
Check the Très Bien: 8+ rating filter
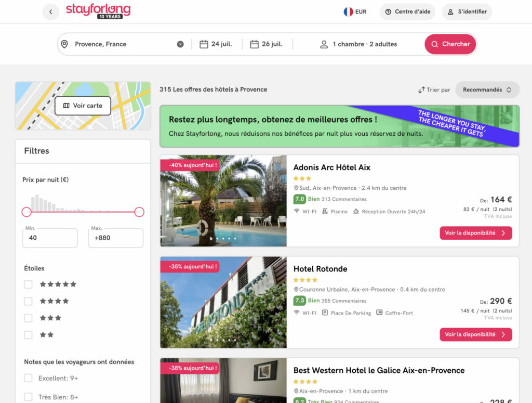(x=28, y=397)
